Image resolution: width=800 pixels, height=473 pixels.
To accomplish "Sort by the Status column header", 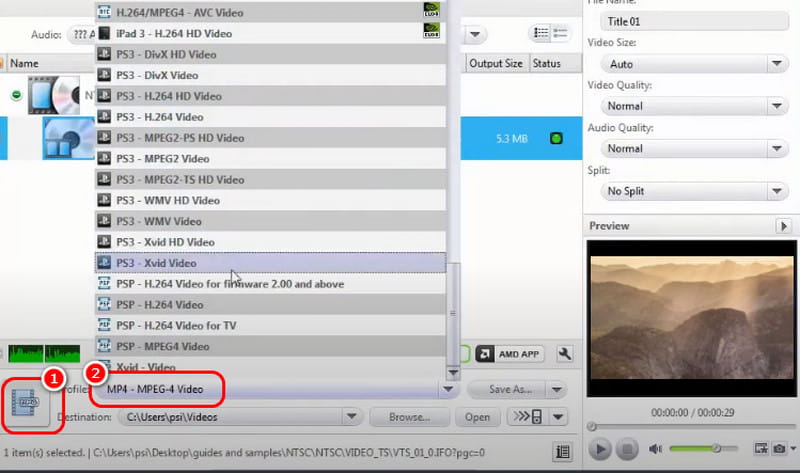I will [x=556, y=63].
